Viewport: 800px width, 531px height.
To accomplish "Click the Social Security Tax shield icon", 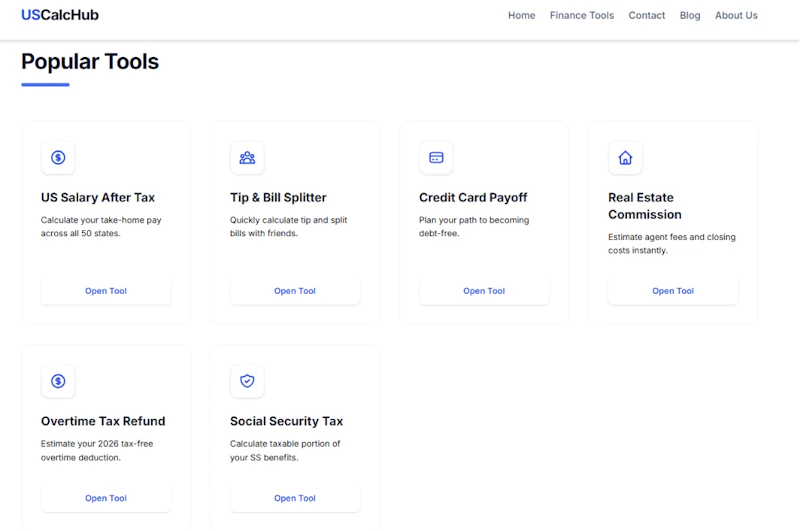I will click(x=247, y=381).
